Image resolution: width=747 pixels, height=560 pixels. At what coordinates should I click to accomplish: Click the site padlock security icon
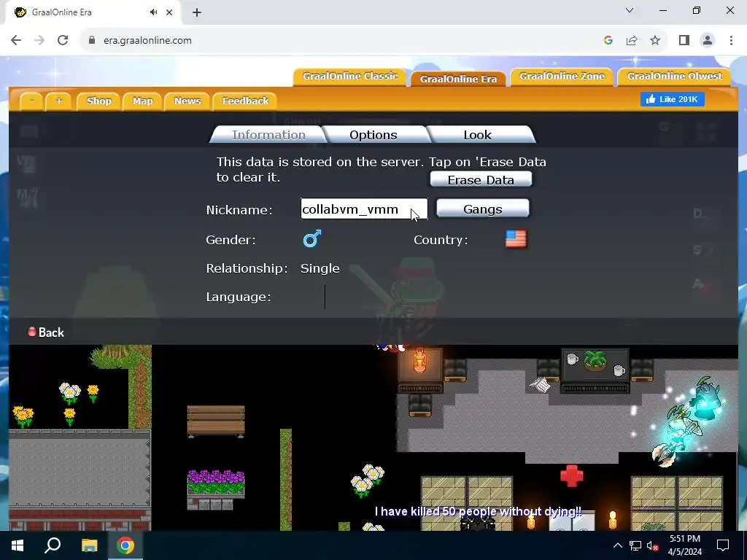[91, 41]
